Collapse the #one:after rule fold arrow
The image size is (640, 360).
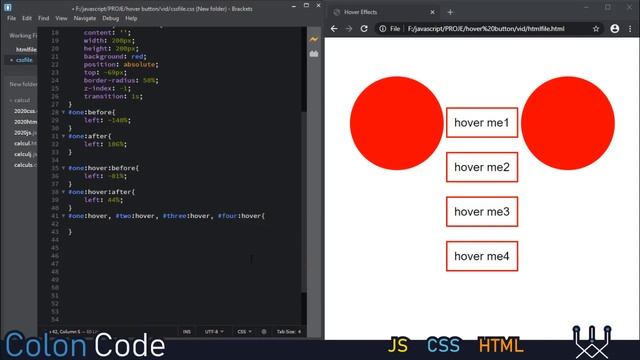tap(63, 136)
